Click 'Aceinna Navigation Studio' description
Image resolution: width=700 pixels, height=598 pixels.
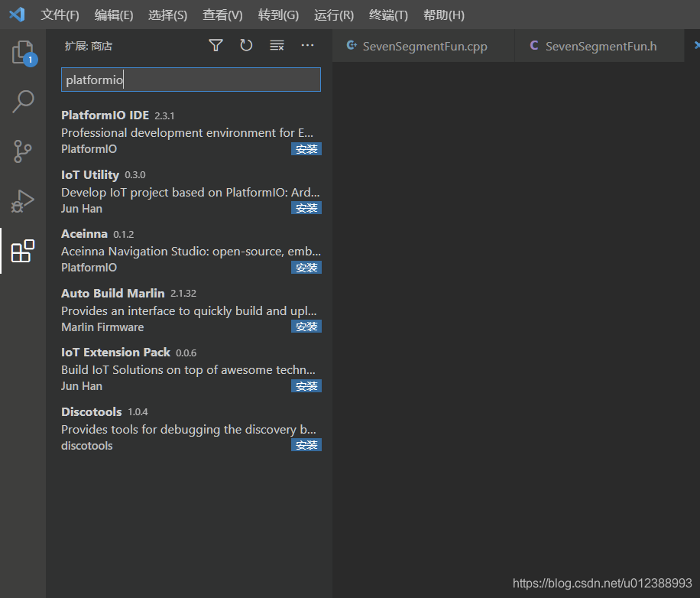[191, 252]
